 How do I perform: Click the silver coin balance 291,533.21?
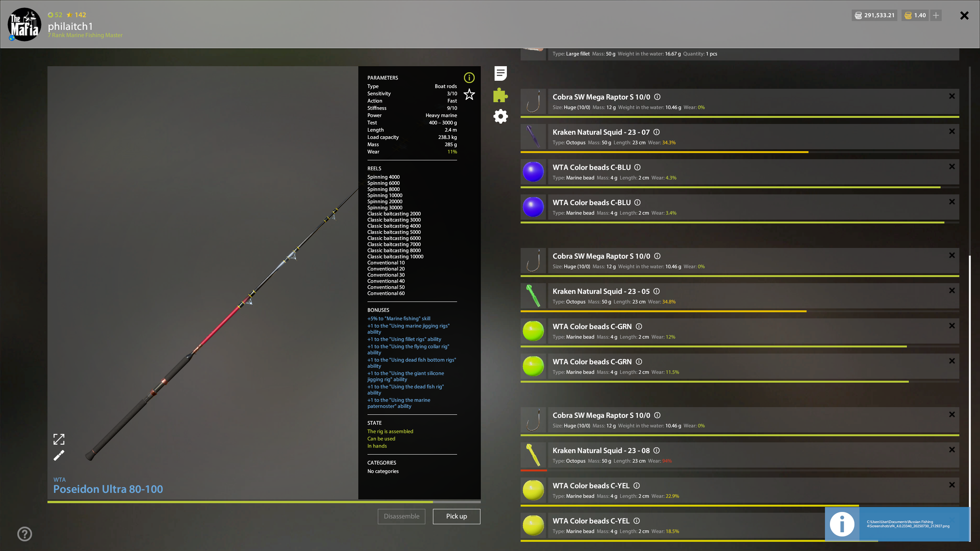[874, 15]
